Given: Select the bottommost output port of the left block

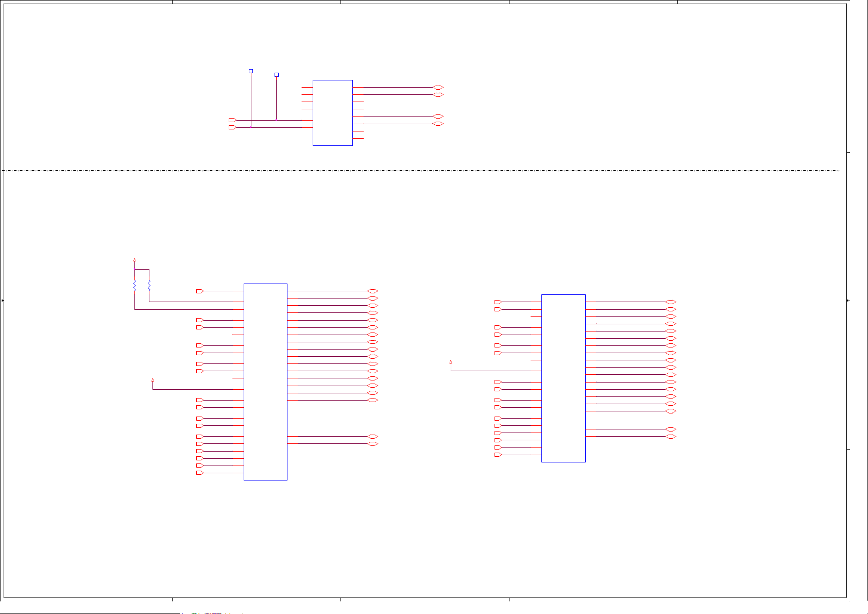Looking at the screenshot, I should pos(373,444).
